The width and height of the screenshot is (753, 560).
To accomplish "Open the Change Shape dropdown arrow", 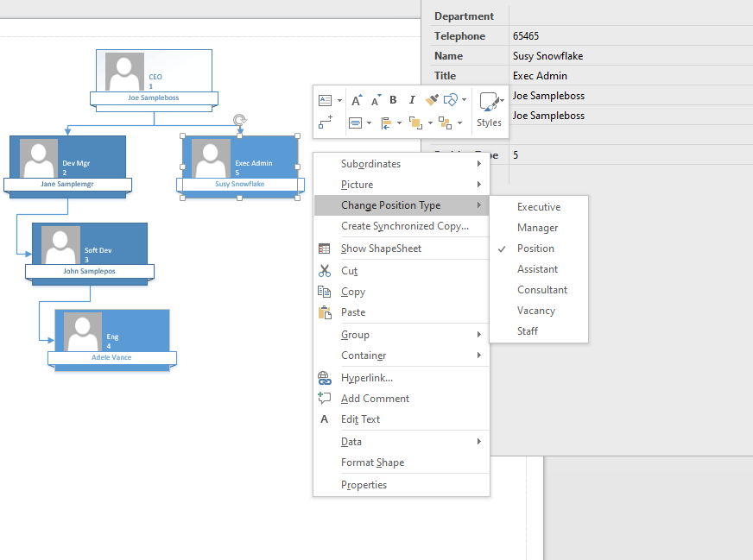I will 464,100.
